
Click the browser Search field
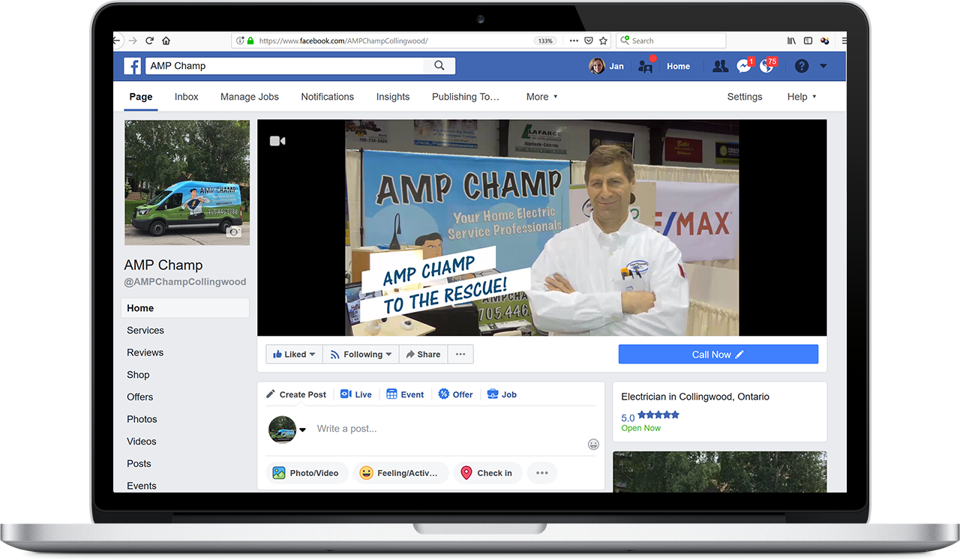point(670,40)
